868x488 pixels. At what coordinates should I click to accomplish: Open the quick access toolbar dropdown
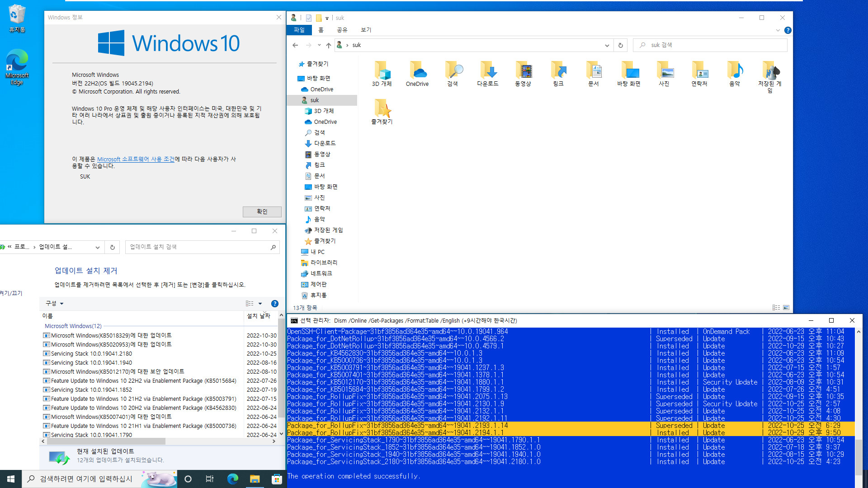tap(327, 18)
